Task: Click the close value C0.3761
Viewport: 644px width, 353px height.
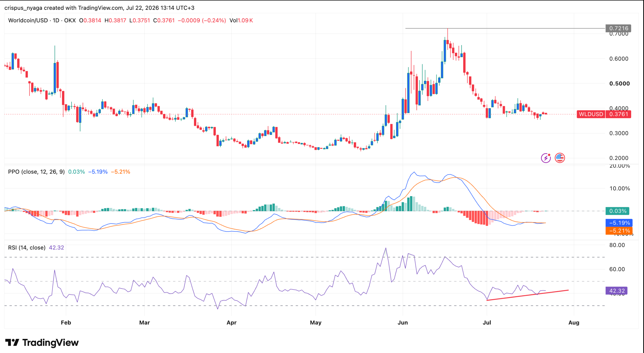Action: (164, 20)
